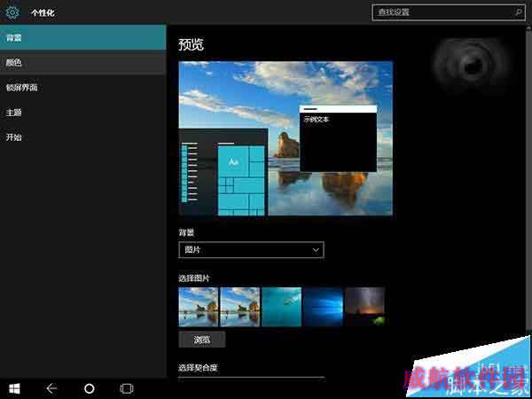Switch to the 主题 section

82,113
